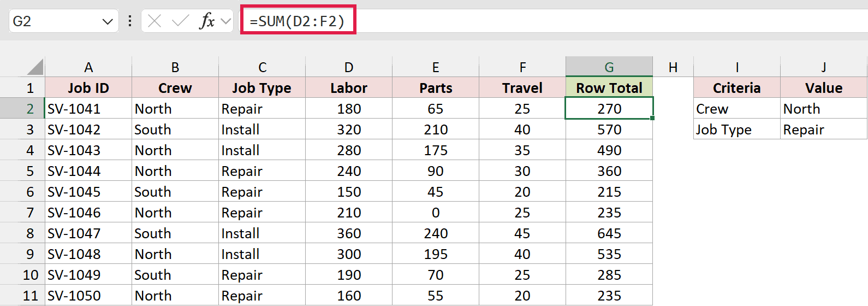Select Parts cell showing 195
The height and width of the screenshot is (306, 868).
tap(436, 254)
